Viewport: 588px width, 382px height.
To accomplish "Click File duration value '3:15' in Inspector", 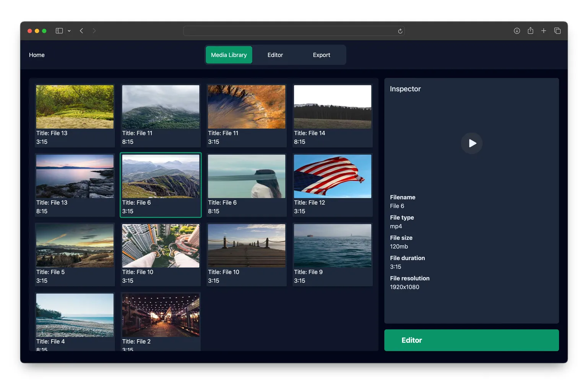I will coord(396,267).
